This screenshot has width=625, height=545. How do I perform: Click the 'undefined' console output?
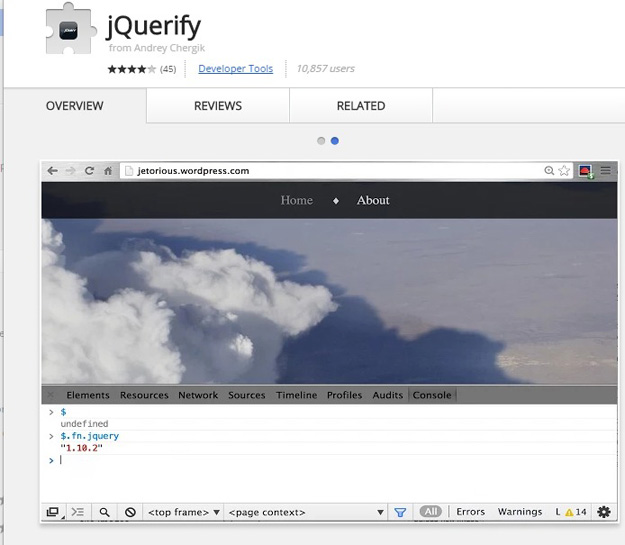coord(84,423)
